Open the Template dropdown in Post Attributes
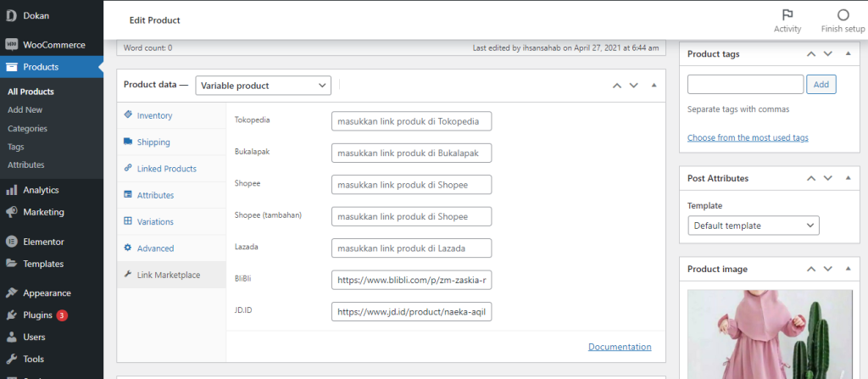The height and width of the screenshot is (379, 868). click(x=754, y=226)
